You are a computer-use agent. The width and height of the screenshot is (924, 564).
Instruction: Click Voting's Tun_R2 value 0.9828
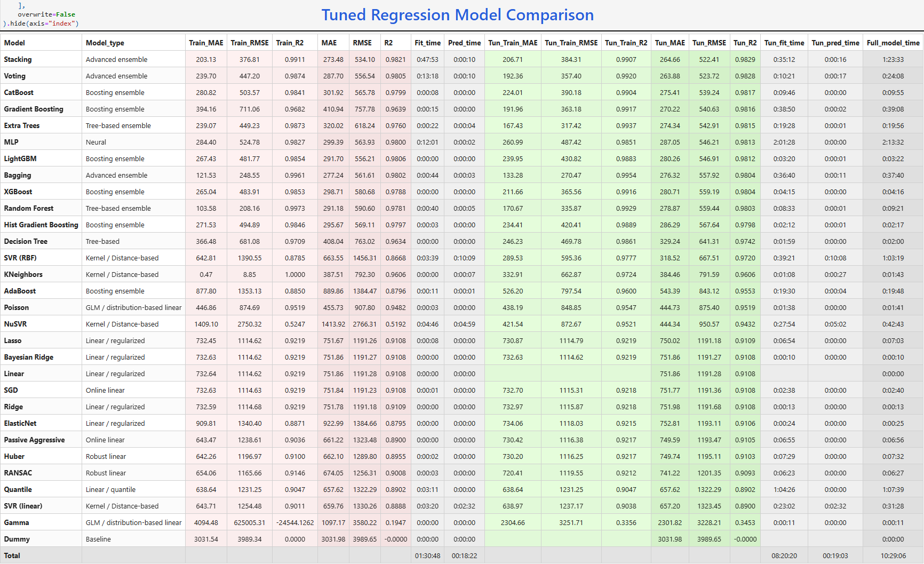pyautogui.click(x=745, y=76)
